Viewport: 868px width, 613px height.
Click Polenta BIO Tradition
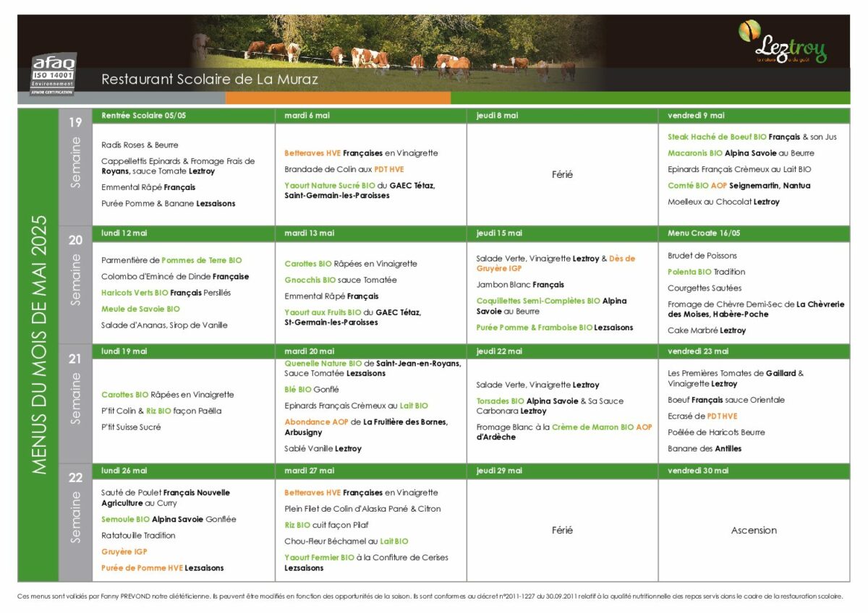coord(706,273)
